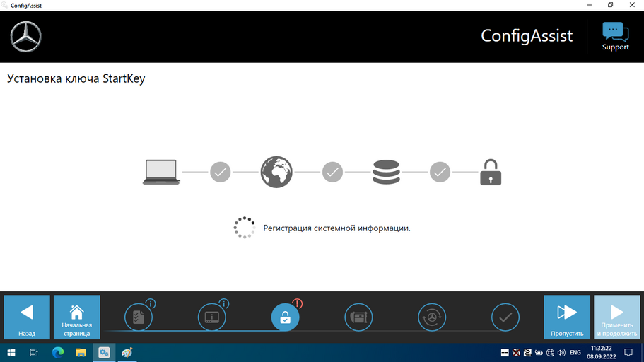Open File Explorer from taskbar
The width and height of the screenshot is (644, 362).
81,353
